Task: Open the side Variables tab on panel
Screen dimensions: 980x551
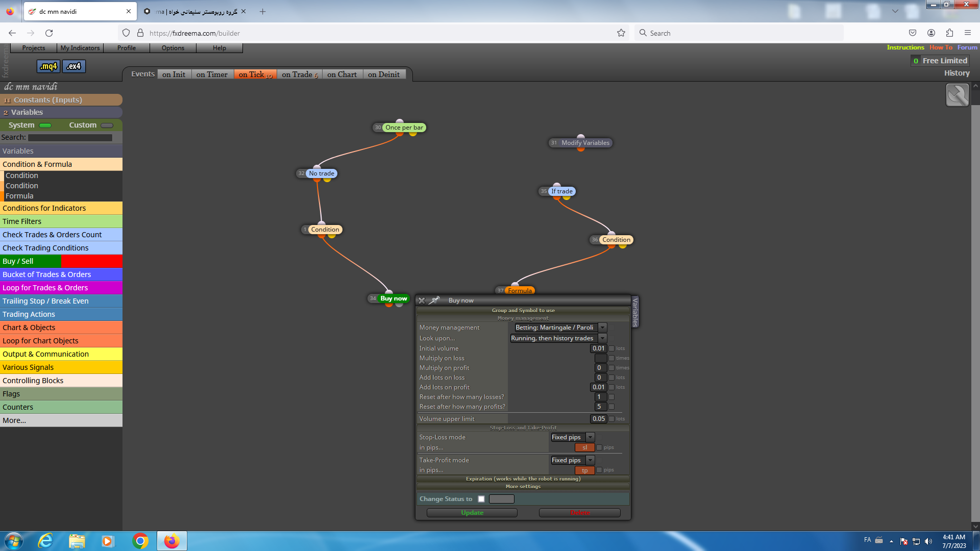Action: [635, 311]
